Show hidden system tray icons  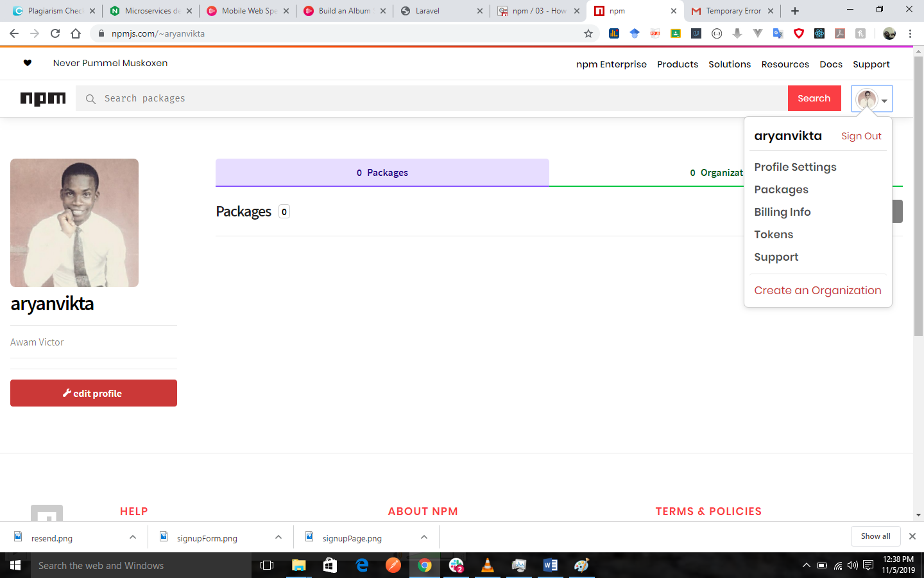click(806, 565)
